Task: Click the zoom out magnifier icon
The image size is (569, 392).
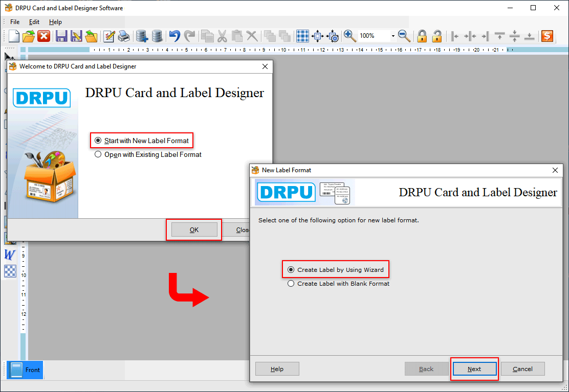Action: tap(404, 36)
